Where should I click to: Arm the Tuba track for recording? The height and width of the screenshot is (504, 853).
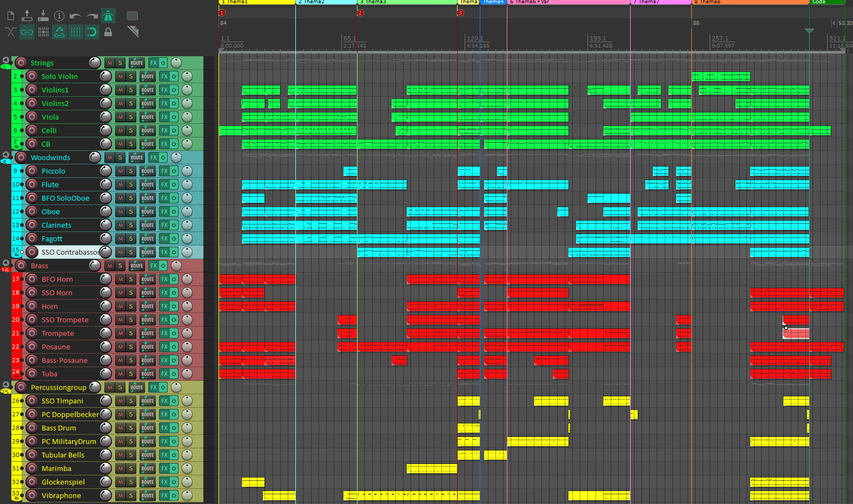pyautogui.click(x=32, y=374)
